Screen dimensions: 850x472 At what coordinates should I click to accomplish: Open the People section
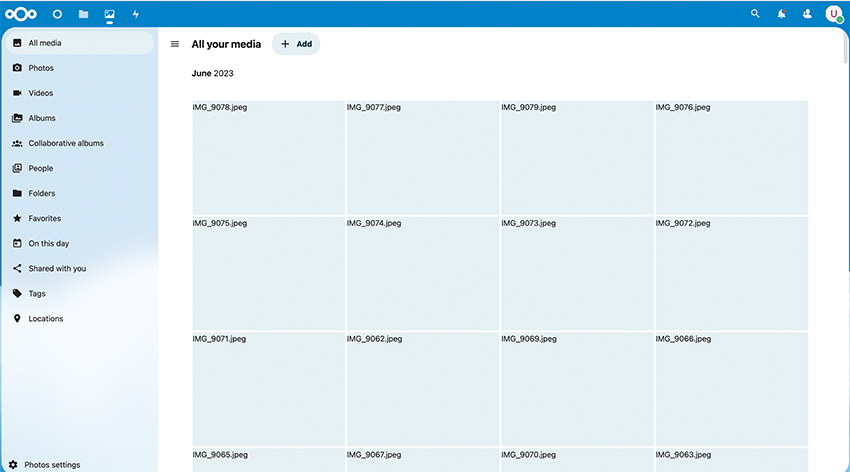[40, 168]
